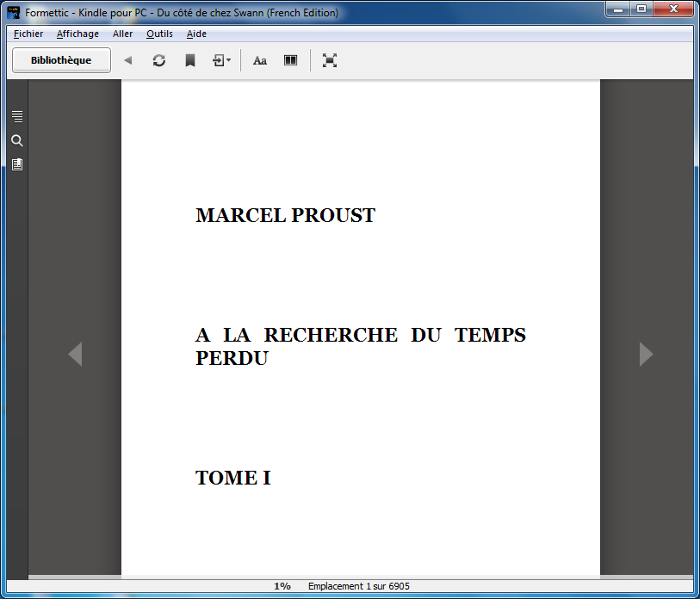The image size is (700, 599).
Task: Minimize the Kindle window
Action: tap(618, 9)
